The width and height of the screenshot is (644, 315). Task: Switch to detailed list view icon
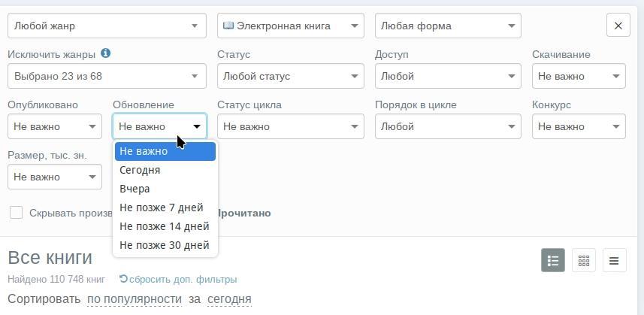coord(553,261)
